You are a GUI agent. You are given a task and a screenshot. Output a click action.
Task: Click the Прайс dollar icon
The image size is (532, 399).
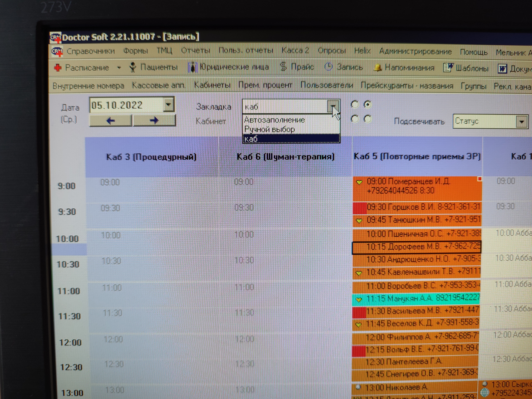[x=283, y=67]
